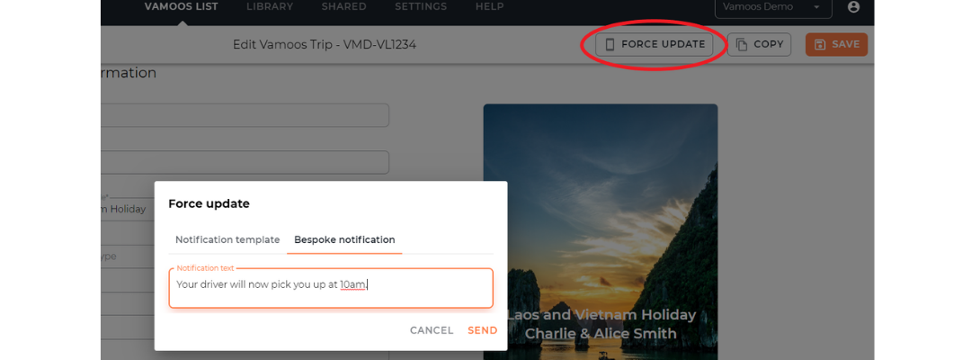Viewport: 980px width, 360px height.
Task: Select the Bespoke notification tab
Action: pyautogui.click(x=344, y=239)
